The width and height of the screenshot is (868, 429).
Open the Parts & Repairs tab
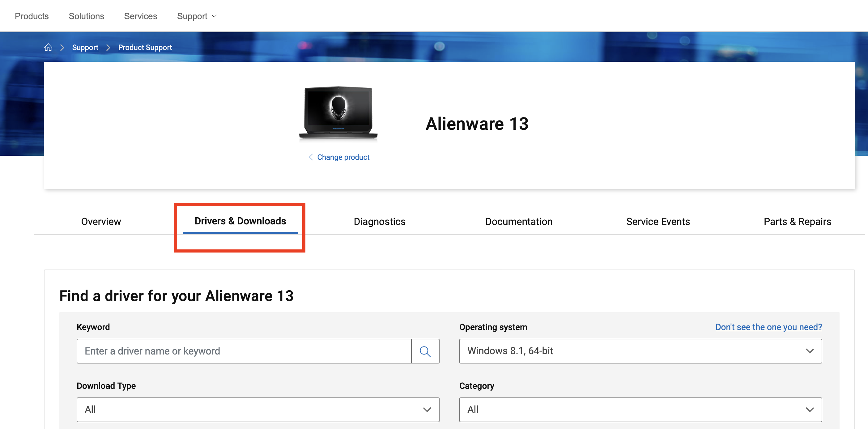click(x=797, y=221)
